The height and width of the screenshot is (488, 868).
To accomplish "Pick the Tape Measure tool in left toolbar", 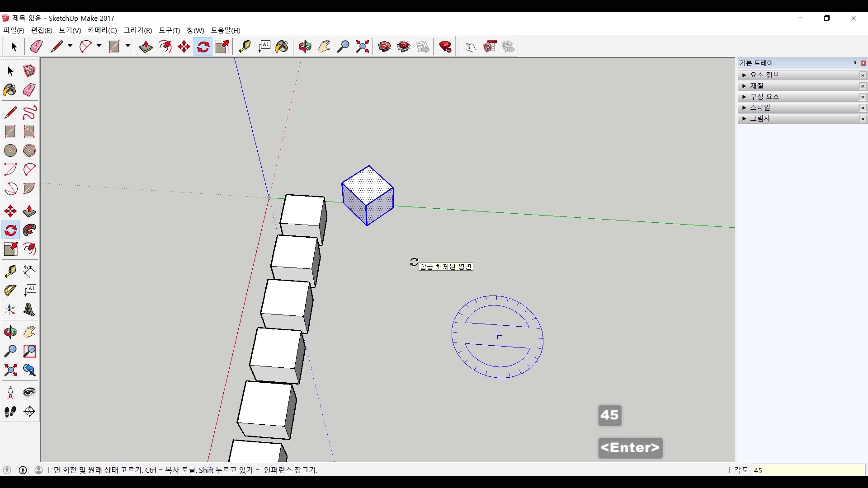I will tap(10, 271).
